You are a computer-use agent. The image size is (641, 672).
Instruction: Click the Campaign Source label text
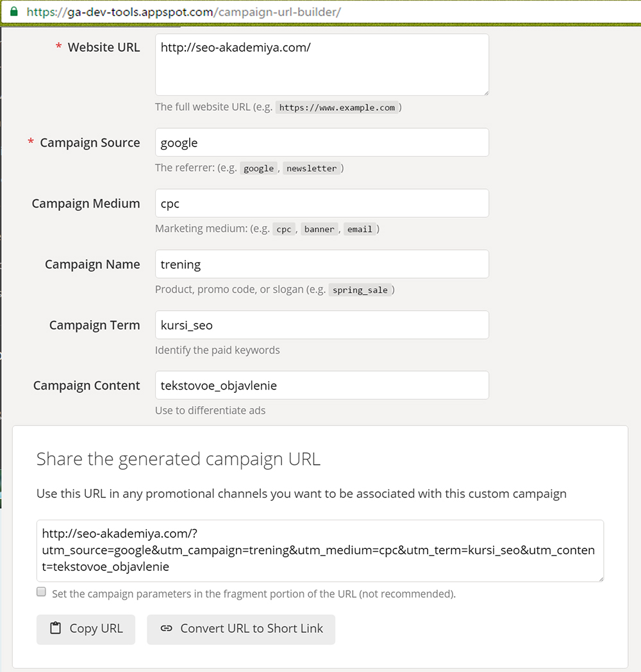pyautogui.click(x=90, y=142)
